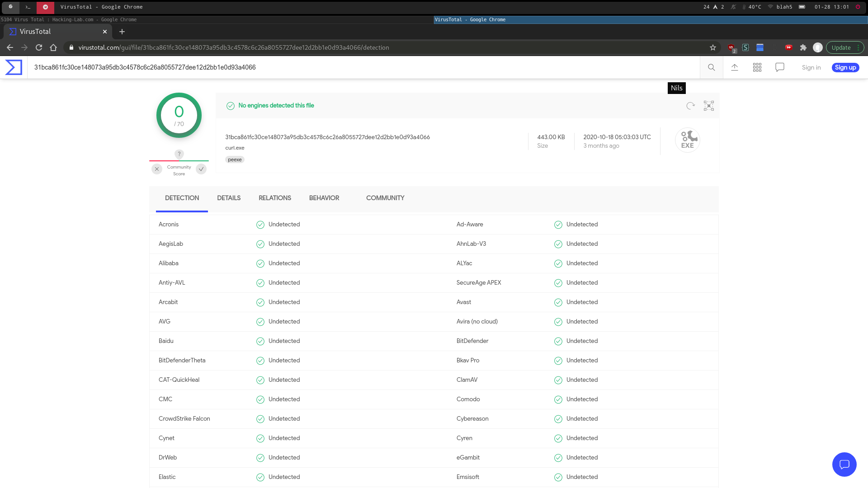Viewport: 868px width, 488px height.
Task: Open Chrome extensions puzzle icon
Action: click(x=803, y=47)
